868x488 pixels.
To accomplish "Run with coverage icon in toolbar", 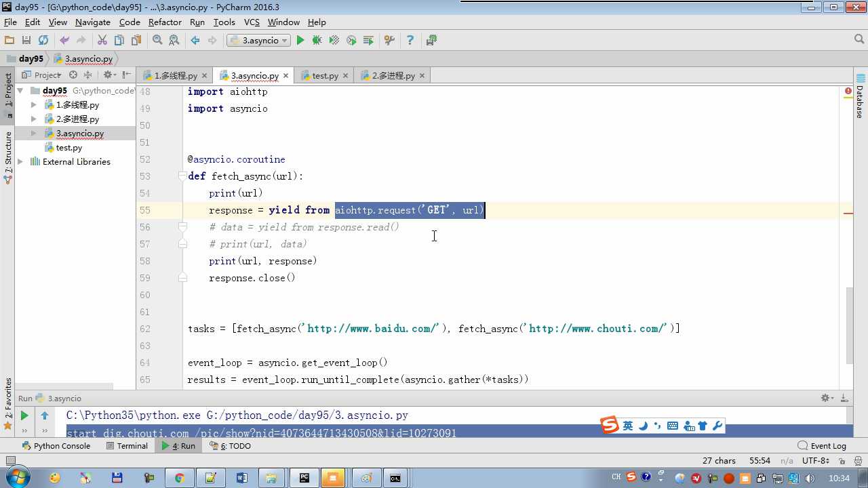I will point(334,41).
